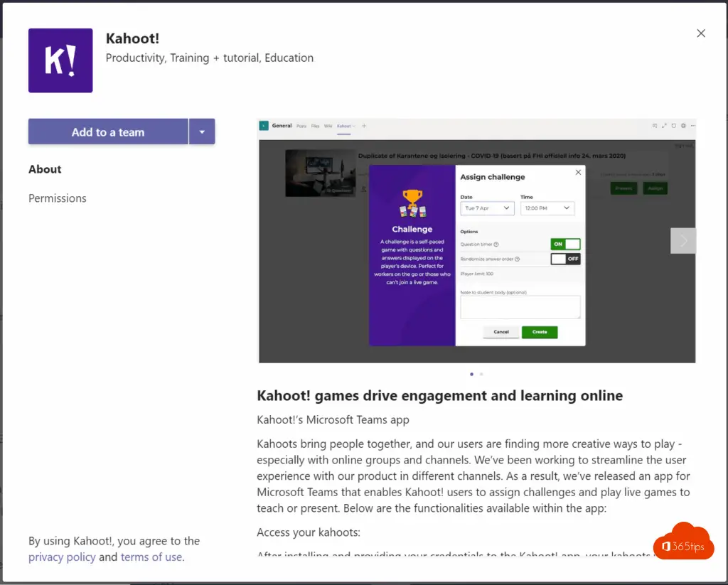Open the Time dropdown showing 12:00 PM
This screenshot has width=728, height=585.
(547, 208)
